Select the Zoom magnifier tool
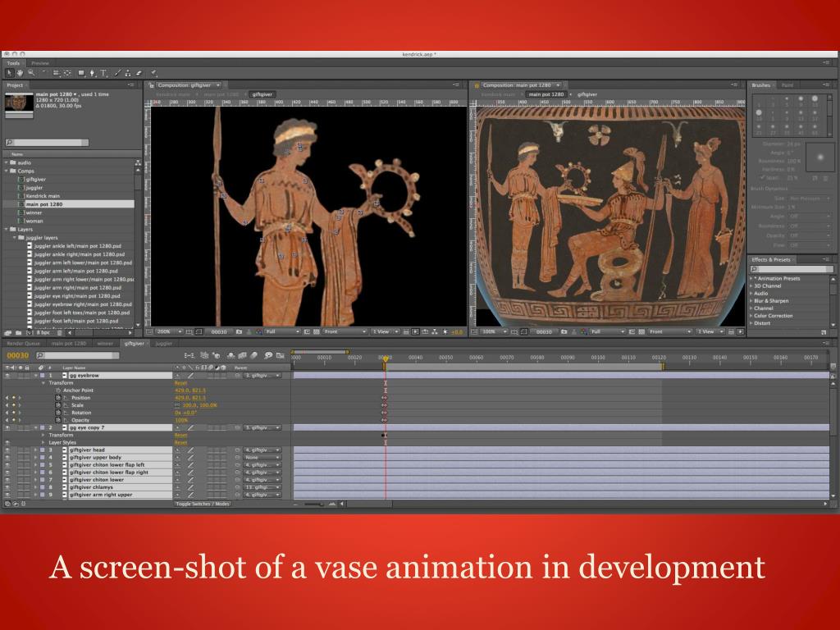The width and height of the screenshot is (840, 630). click(31, 73)
